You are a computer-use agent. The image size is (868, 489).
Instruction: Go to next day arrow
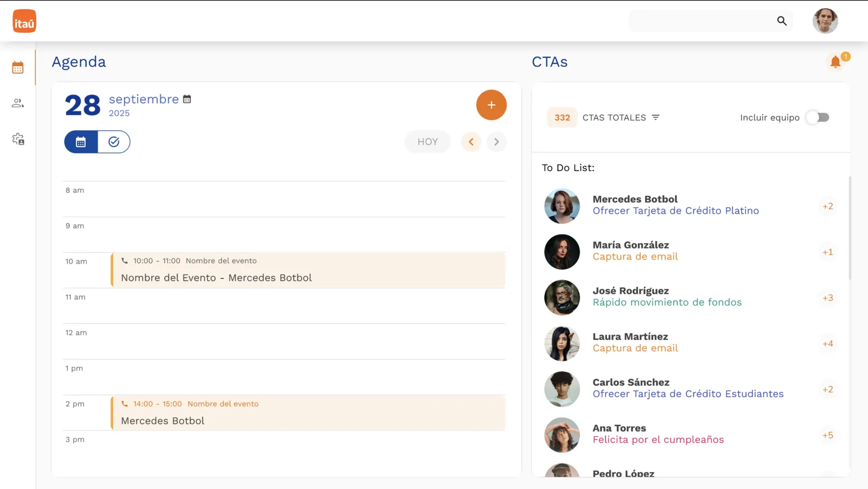click(496, 142)
